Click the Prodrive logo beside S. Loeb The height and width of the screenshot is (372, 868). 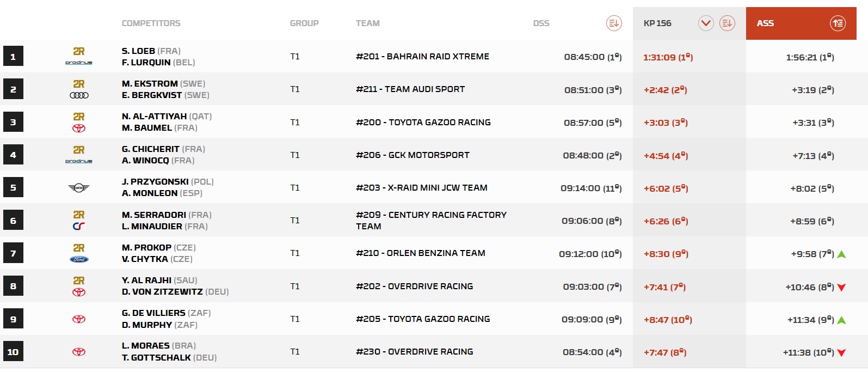(x=79, y=63)
